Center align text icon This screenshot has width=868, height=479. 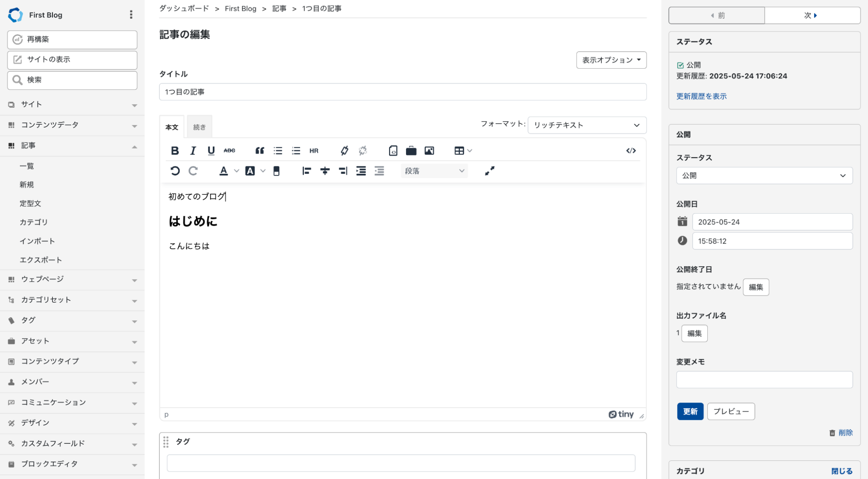[325, 171]
